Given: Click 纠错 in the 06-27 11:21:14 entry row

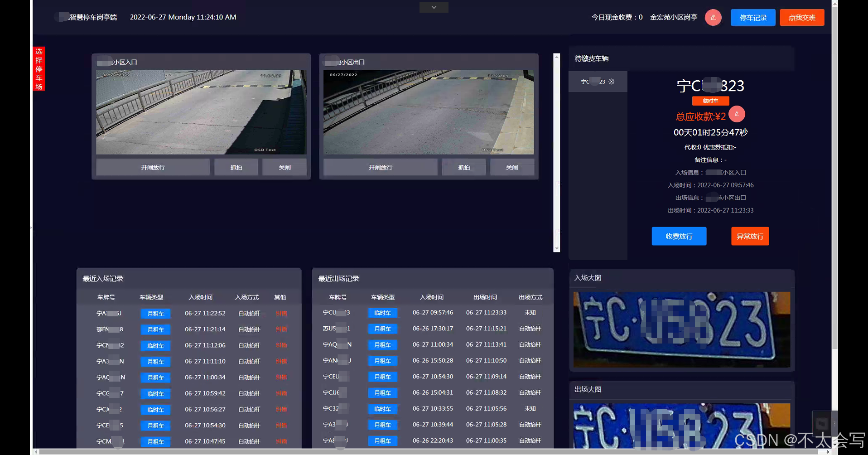Looking at the screenshot, I should tap(281, 329).
